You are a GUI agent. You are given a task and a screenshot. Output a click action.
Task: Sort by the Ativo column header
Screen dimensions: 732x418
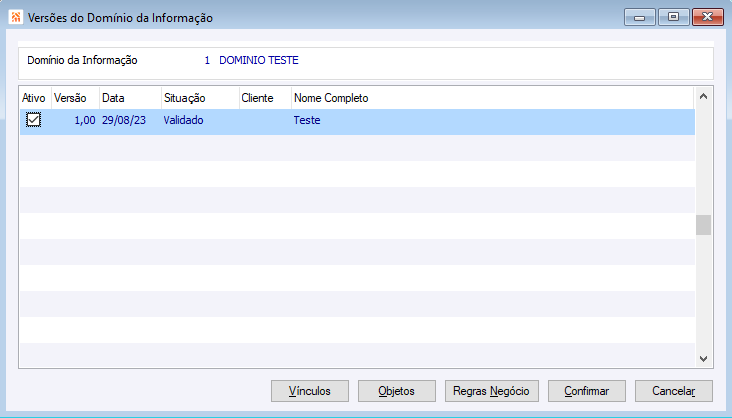(34, 98)
